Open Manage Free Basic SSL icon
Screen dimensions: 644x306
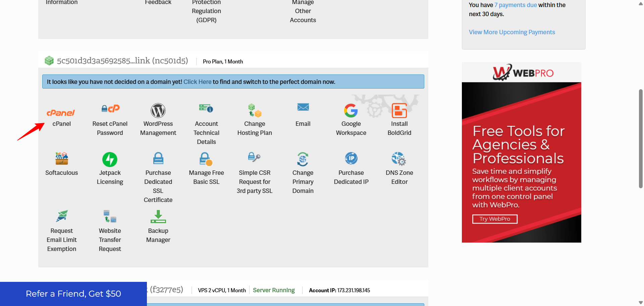click(206, 159)
